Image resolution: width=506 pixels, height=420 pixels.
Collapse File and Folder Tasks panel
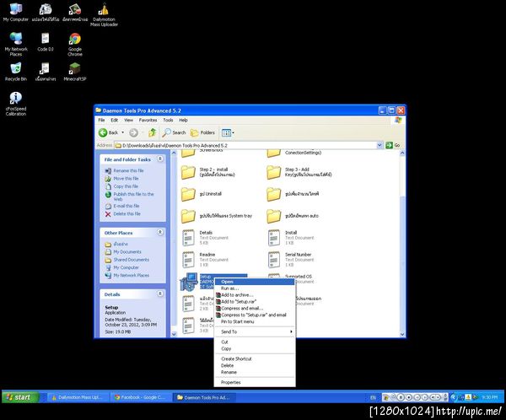tap(159, 159)
